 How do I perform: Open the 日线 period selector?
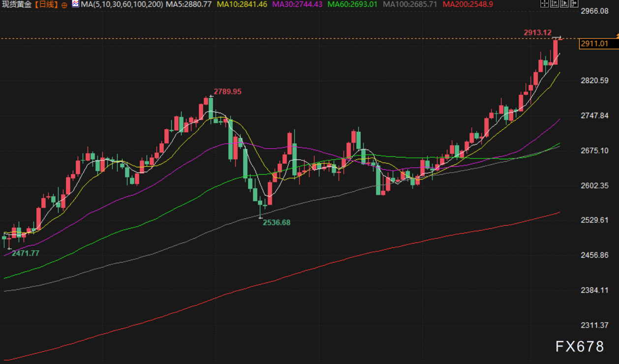click(47, 4)
